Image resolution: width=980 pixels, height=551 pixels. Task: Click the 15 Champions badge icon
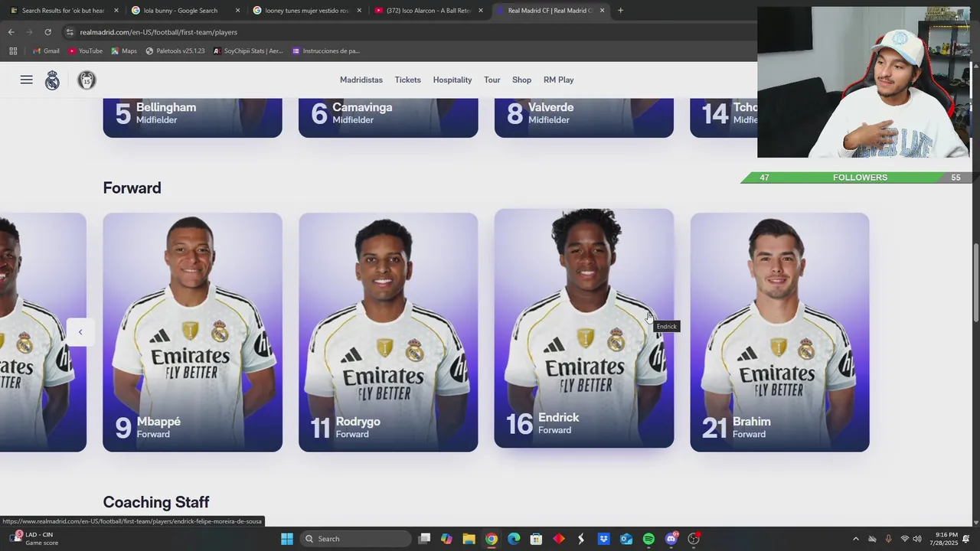click(87, 80)
